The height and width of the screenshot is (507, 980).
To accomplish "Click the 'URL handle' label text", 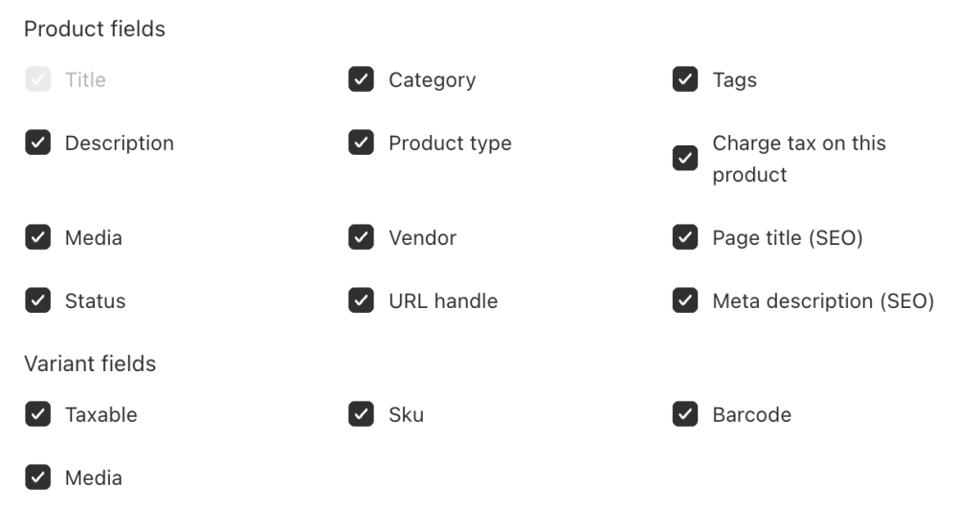I will (443, 300).
